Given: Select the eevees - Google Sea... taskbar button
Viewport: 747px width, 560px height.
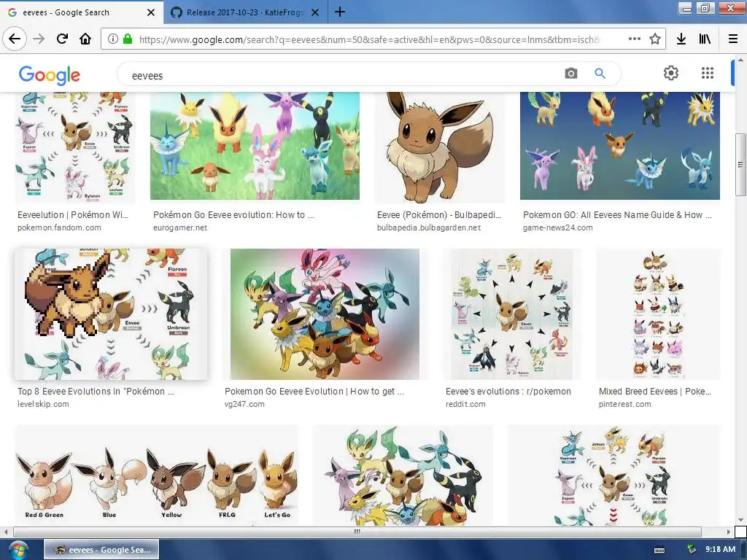Looking at the screenshot, I should 101,550.
